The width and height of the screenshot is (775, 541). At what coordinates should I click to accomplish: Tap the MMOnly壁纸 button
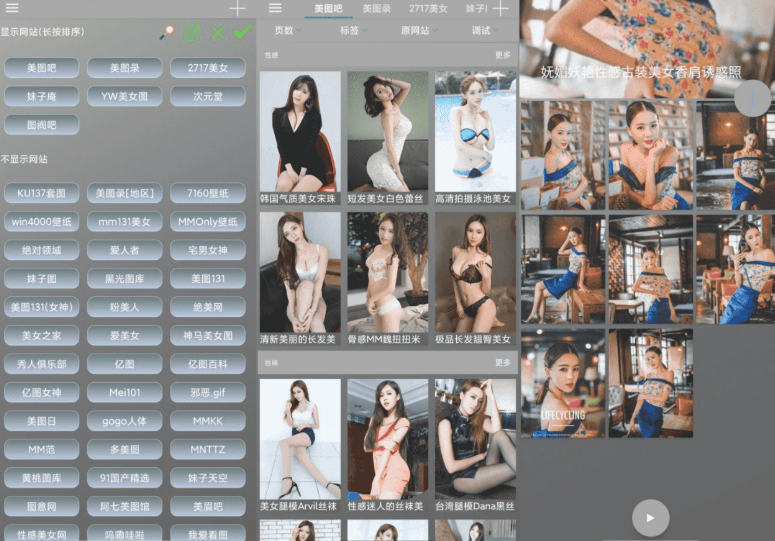[208, 222]
